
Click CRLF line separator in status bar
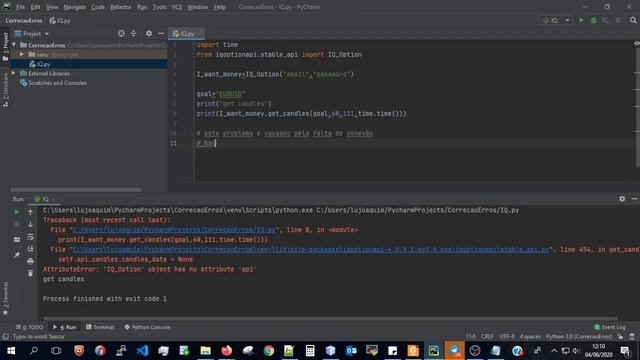(x=487, y=337)
